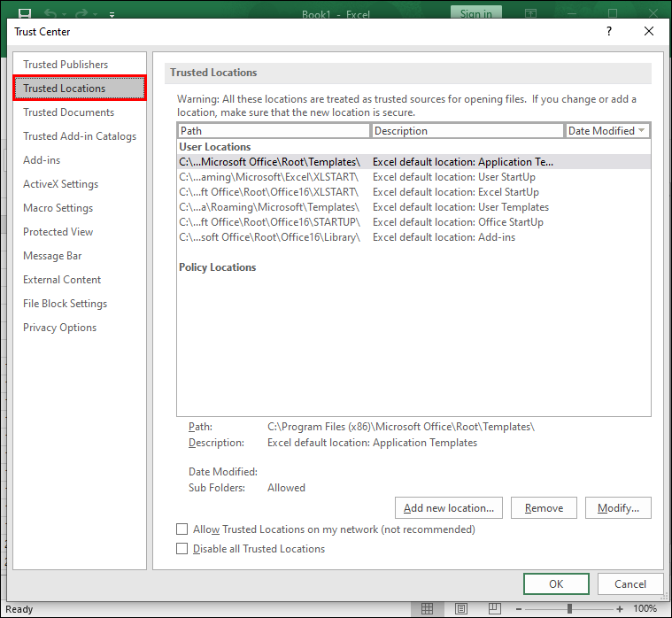
Task: Click Add new location button
Action: point(449,508)
